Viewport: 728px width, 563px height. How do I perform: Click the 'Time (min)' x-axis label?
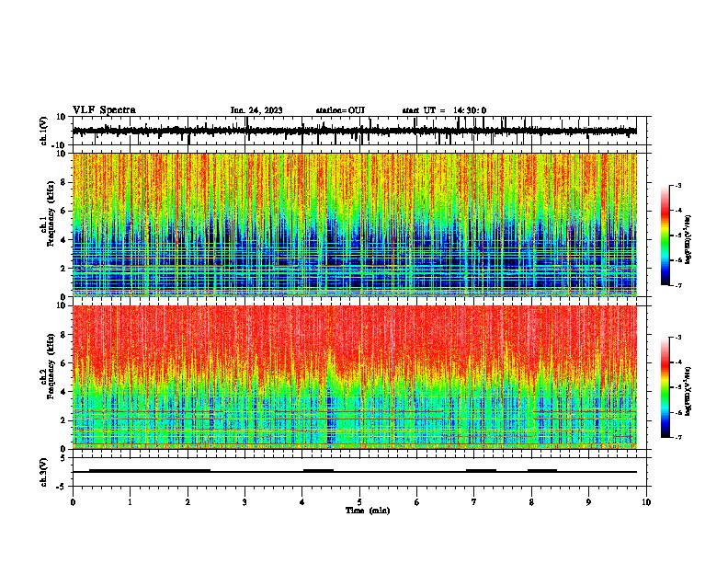pos(368,511)
